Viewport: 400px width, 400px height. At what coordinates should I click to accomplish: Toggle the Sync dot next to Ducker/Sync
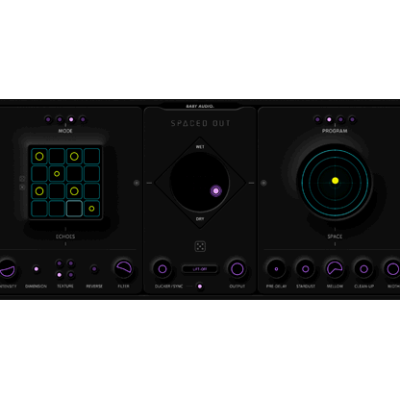(x=200, y=286)
